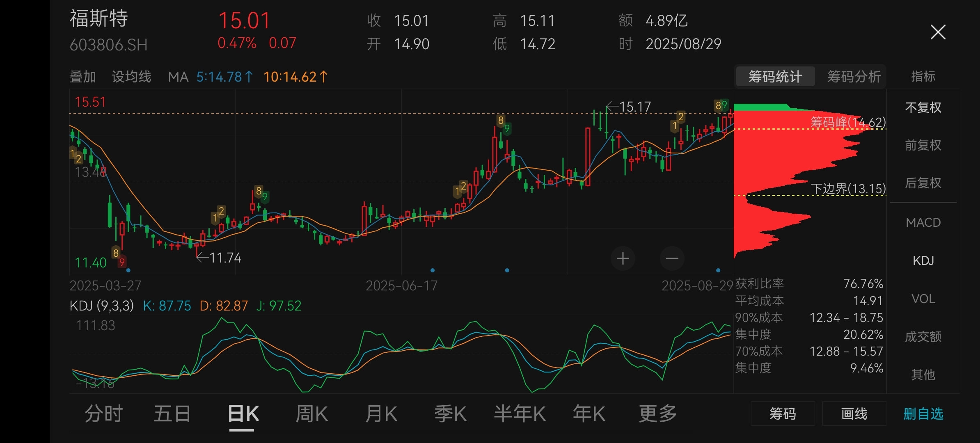Tap the date 2025/08/29 in header
980x443 pixels.
point(683,44)
